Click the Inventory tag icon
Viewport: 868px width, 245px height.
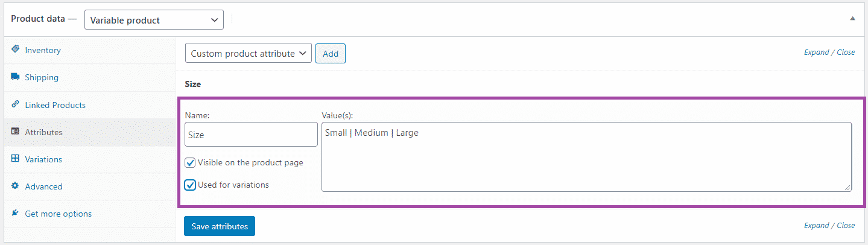tap(15, 49)
